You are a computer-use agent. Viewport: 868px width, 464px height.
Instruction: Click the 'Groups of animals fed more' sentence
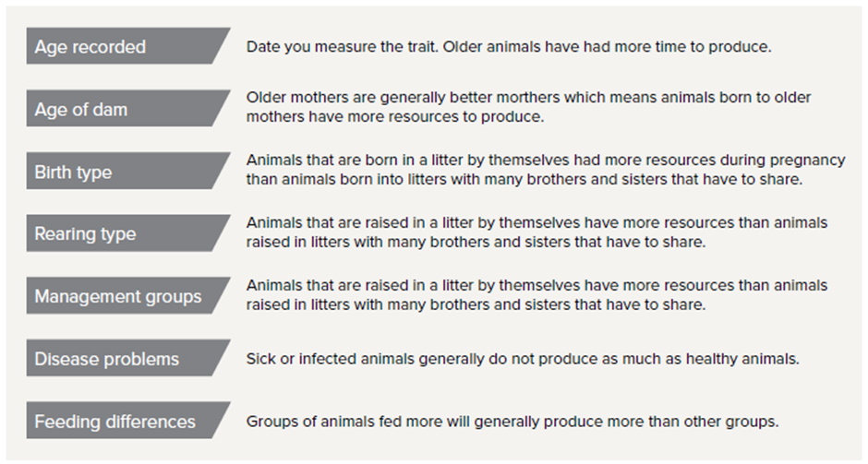tap(512, 422)
